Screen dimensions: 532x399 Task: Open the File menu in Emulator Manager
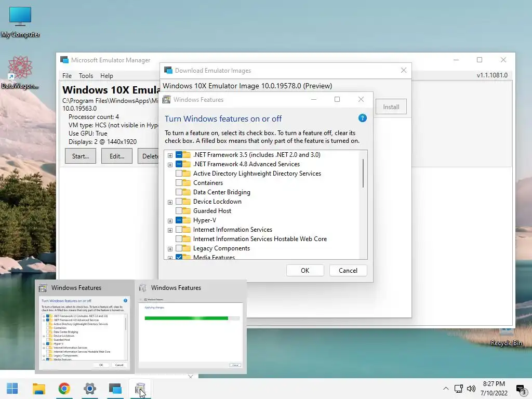click(67, 76)
